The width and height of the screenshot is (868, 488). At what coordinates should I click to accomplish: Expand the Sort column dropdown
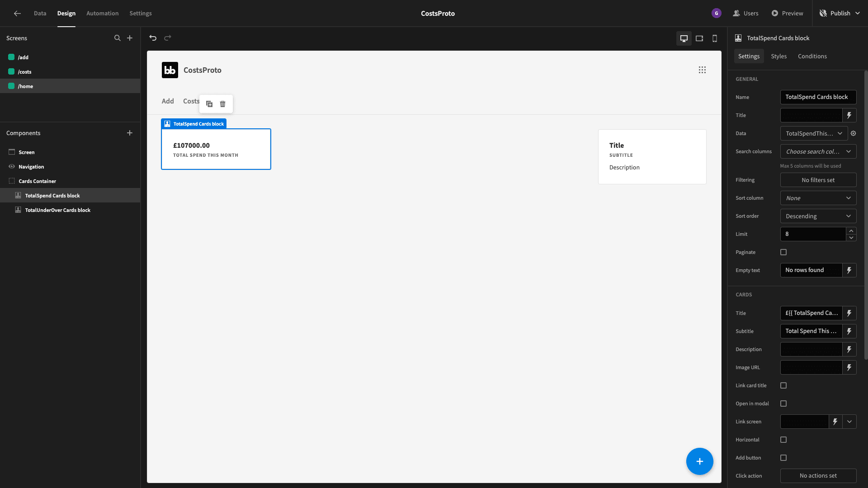pyautogui.click(x=818, y=198)
